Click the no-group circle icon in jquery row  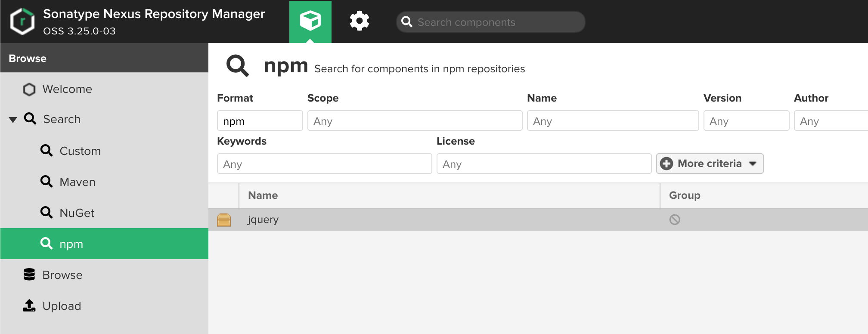pos(675,220)
